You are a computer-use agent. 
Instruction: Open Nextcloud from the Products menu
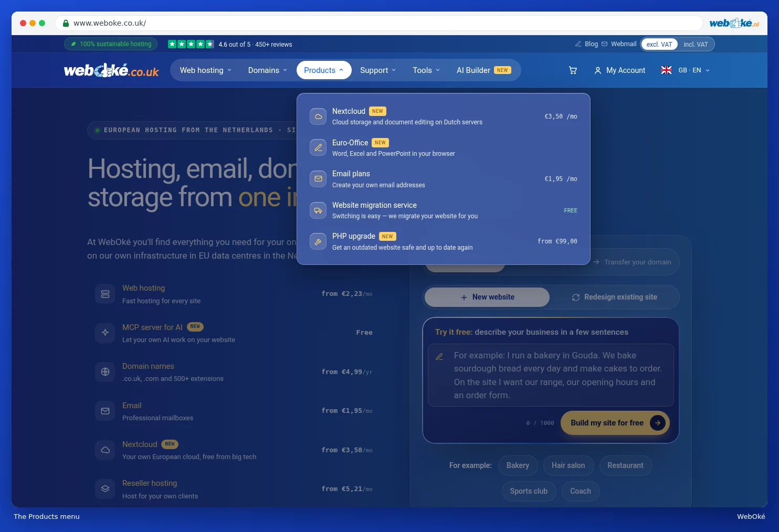click(444, 116)
